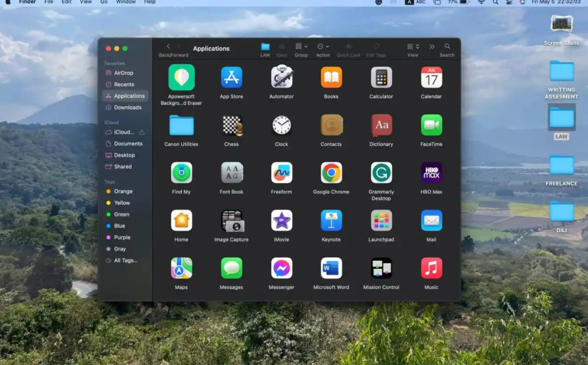The height and width of the screenshot is (365, 588).
Task: Open Image Capture app
Action: coord(232,220)
